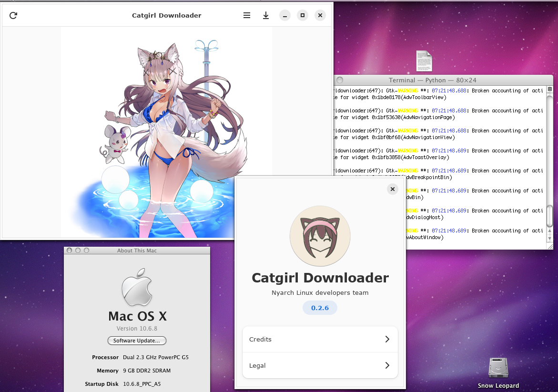Click the green zoom control on About This Mac
The width and height of the screenshot is (558, 392).
pos(86,250)
